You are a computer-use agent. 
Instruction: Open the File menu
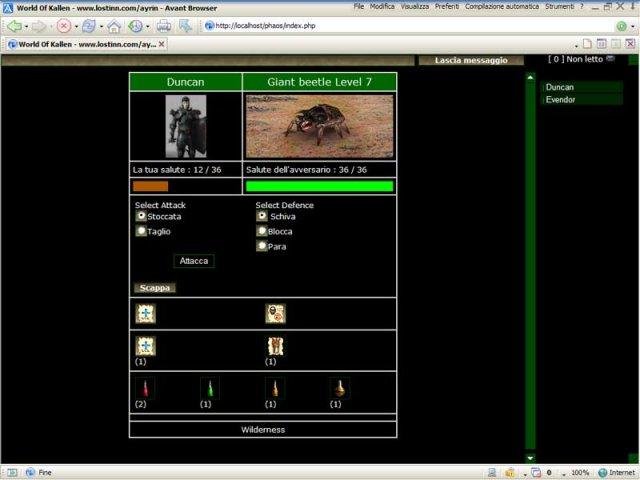(358, 7)
